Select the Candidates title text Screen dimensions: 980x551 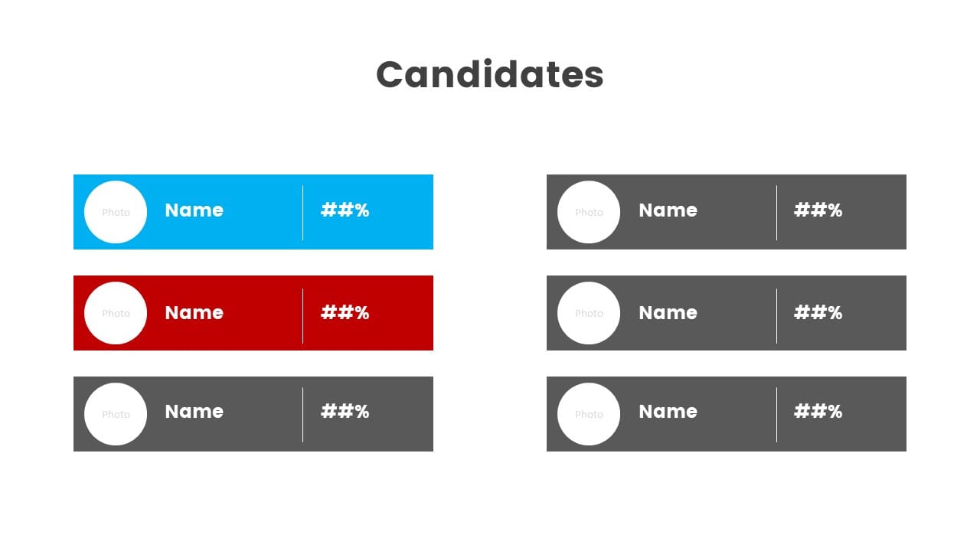[490, 75]
